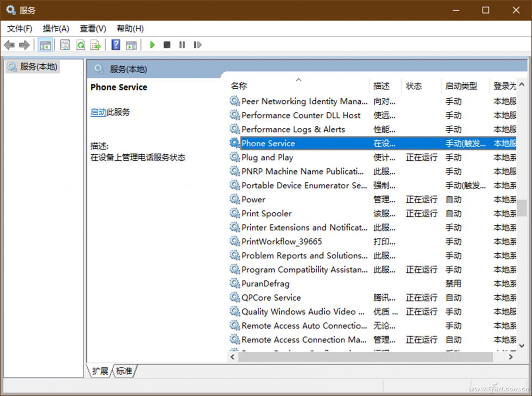The image size is (532, 396).
Task: Select Program Compatibility Assistant service
Action: 372,270
